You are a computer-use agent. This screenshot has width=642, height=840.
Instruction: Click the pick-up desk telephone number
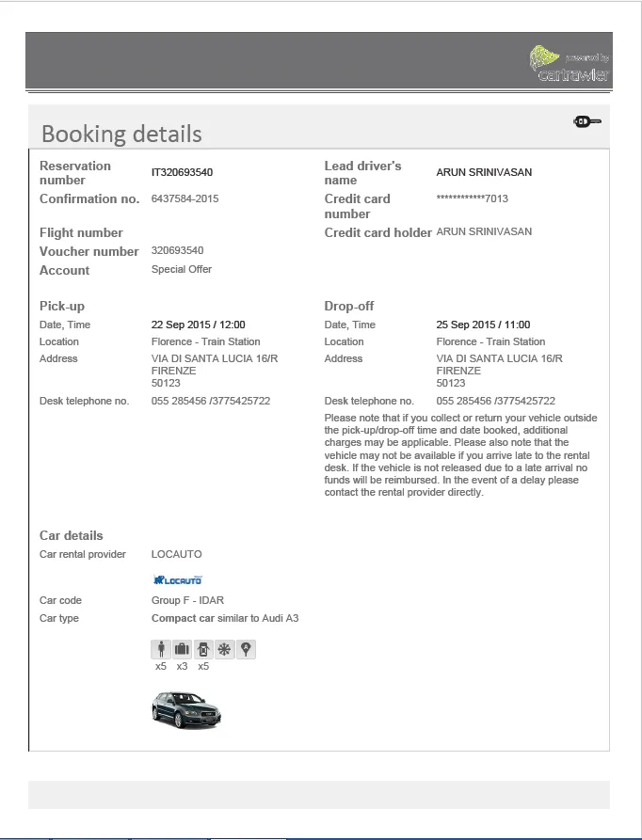tap(211, 401)
